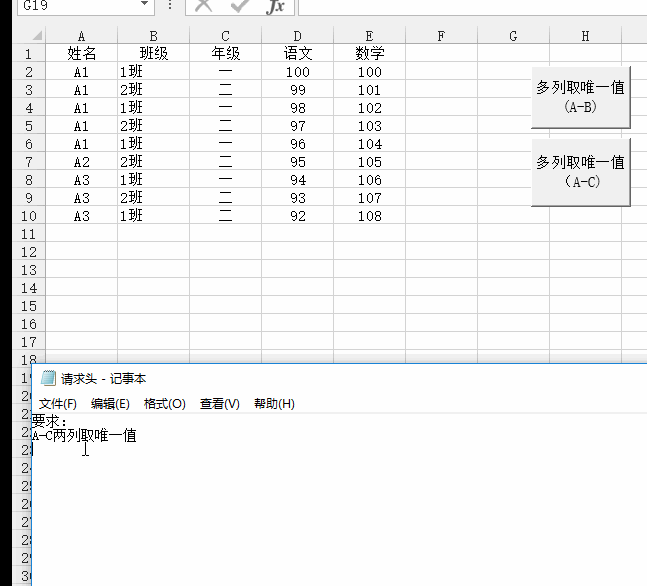
Task: Open the 格式(O) menu in Notepad
Action: pyautogui.click(x=165, y=404)
